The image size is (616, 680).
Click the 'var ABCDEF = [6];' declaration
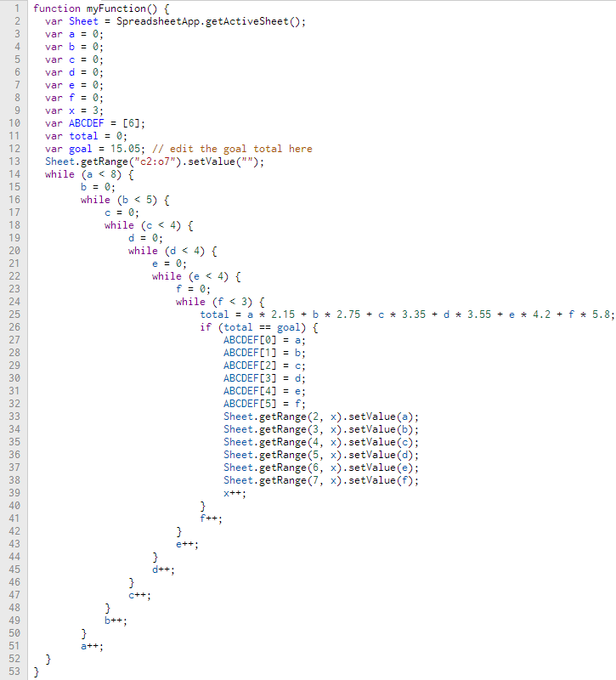point(95,123)
